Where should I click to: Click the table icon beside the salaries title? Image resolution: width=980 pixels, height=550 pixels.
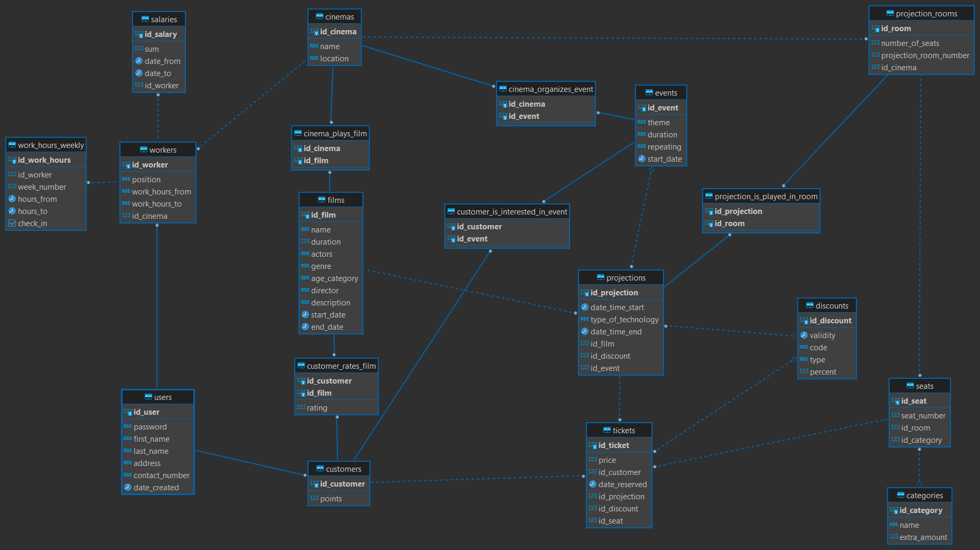(x=145, y=19)
